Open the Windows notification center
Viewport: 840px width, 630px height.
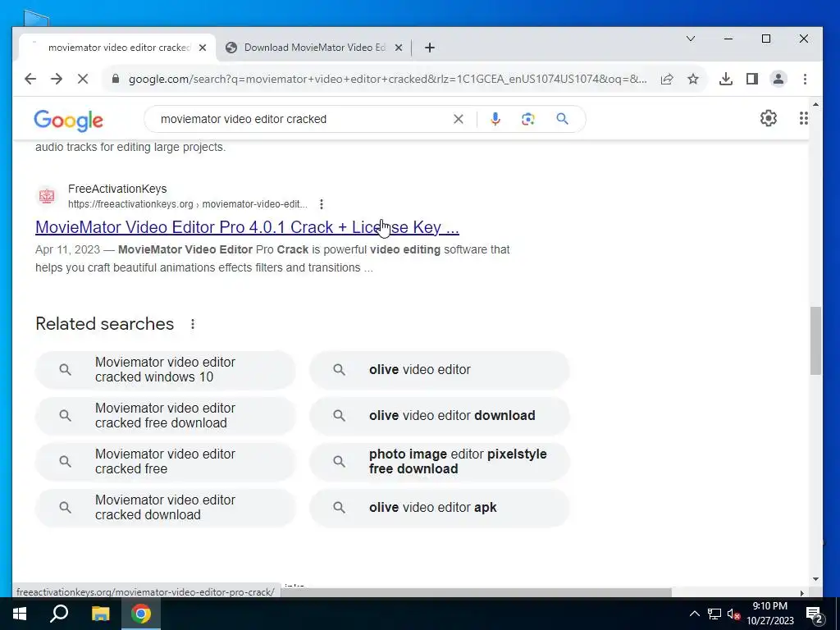tap(815, 614)
